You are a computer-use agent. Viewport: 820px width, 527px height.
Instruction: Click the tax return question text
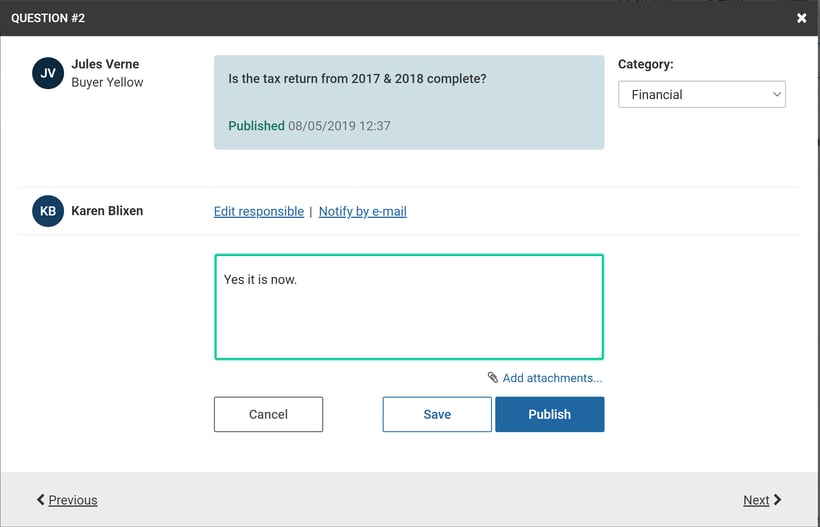click(x=357, y=78)
